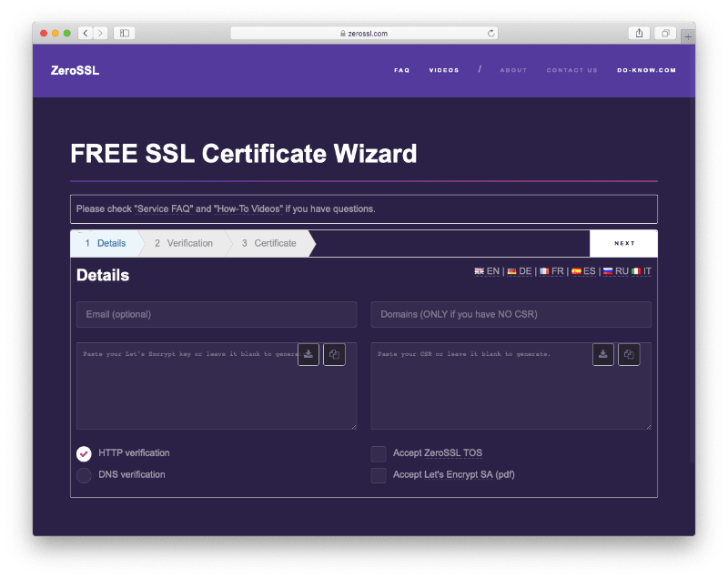Click the download icon in the CSR box
This screenshot has width=728, height=579.
point(603,355)
